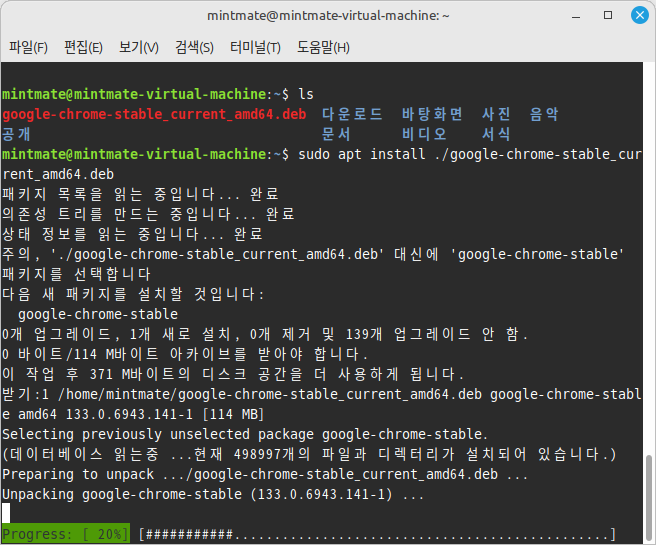
Task: Minimize the terminal window
Action: (576, 16)
